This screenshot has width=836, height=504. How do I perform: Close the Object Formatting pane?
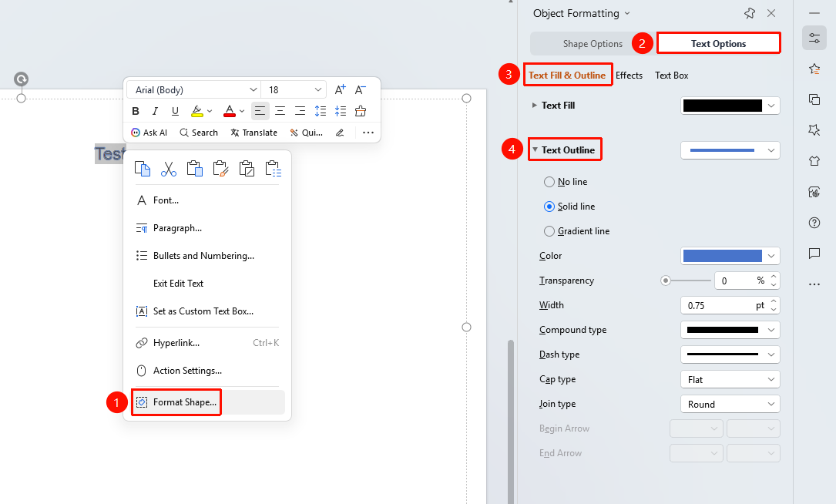tap(771, 13)
